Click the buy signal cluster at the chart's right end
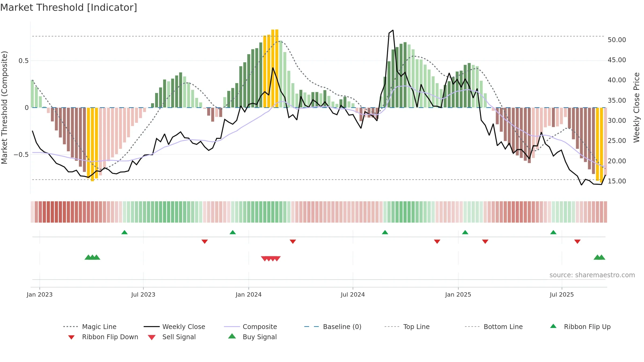Image resolution: width=644 pixels, height=362 pixels. 599,257
